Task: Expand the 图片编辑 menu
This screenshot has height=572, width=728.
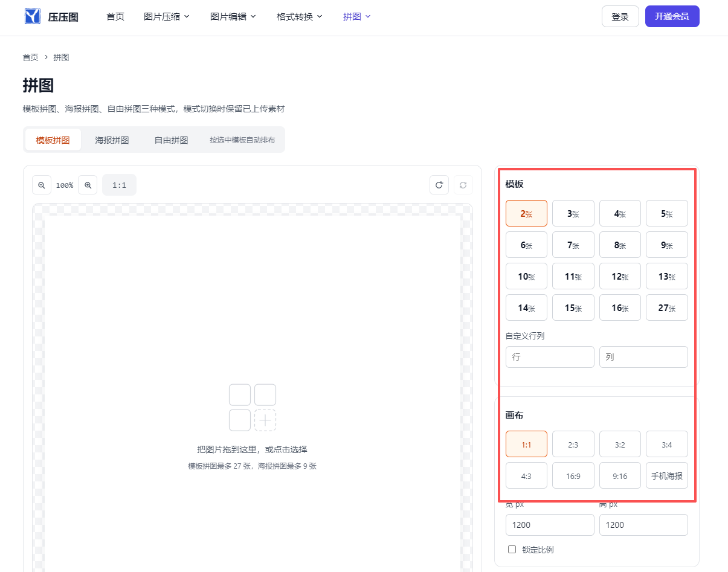Action: pos(233,16)
